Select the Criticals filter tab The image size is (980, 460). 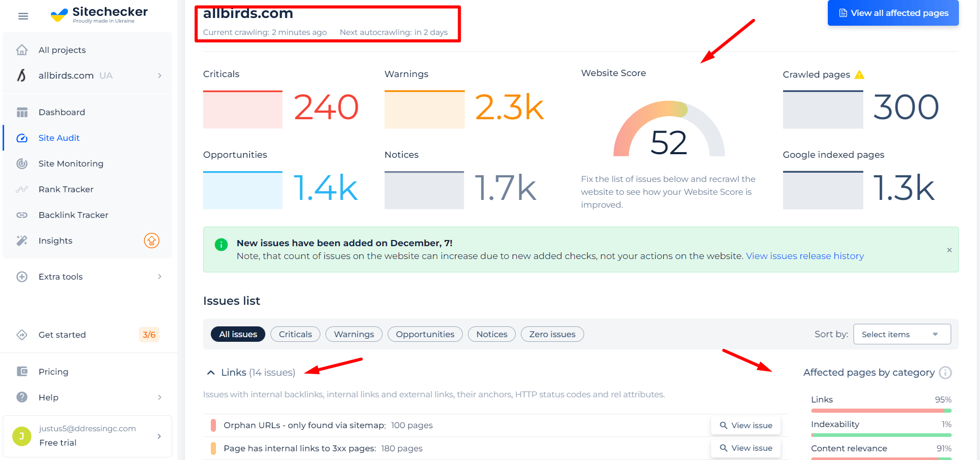point(295,334)
